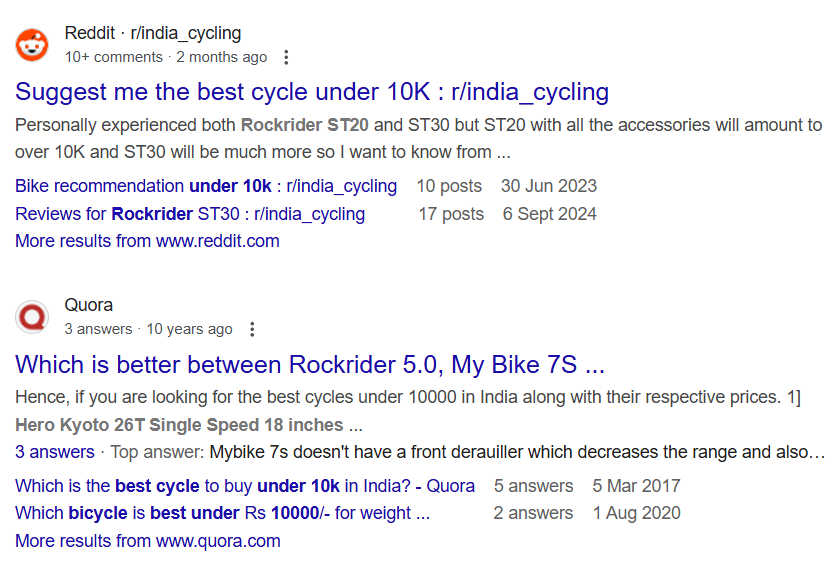Click the Reddit logo icon
Viewport: 837px width, 585px height.
[x=32, y=45]
